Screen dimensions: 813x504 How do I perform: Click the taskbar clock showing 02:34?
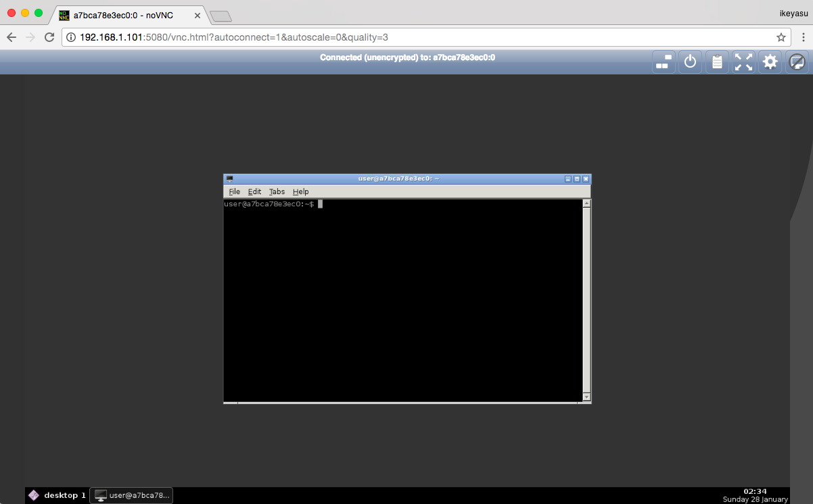pyautogui.click(x=755, y=491)
